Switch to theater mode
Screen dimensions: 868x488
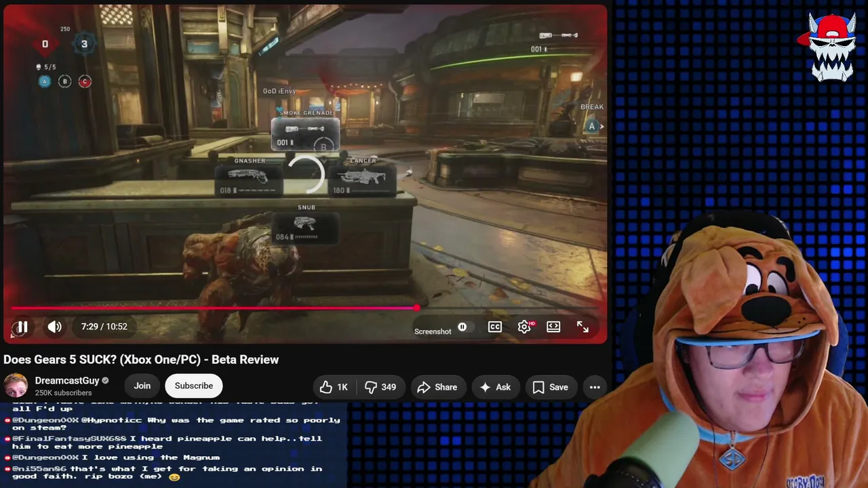[553, 327]
